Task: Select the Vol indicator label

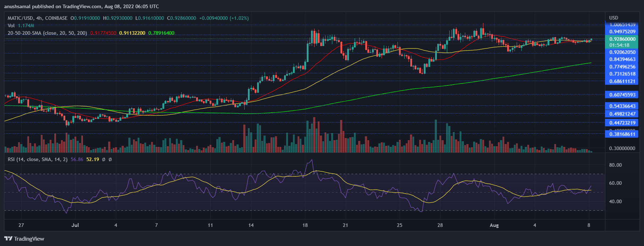Action: point(11,25)
